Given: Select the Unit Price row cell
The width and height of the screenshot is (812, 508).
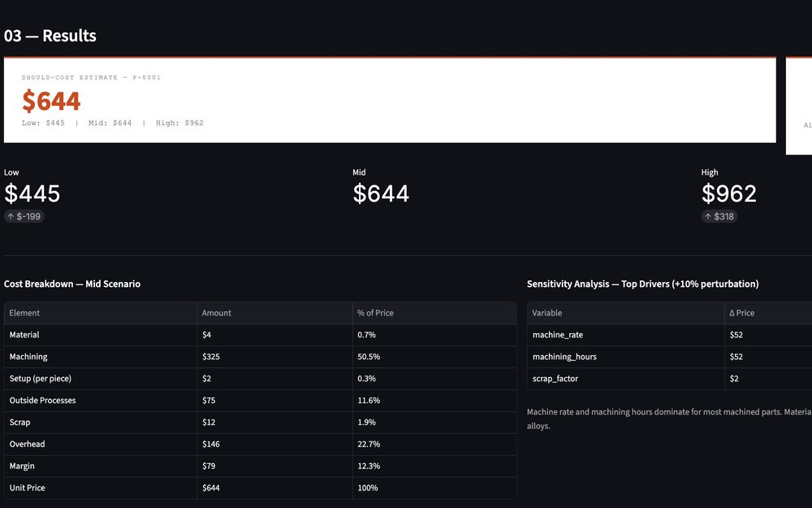Looking at the screenshot, I should click(101, 487).
